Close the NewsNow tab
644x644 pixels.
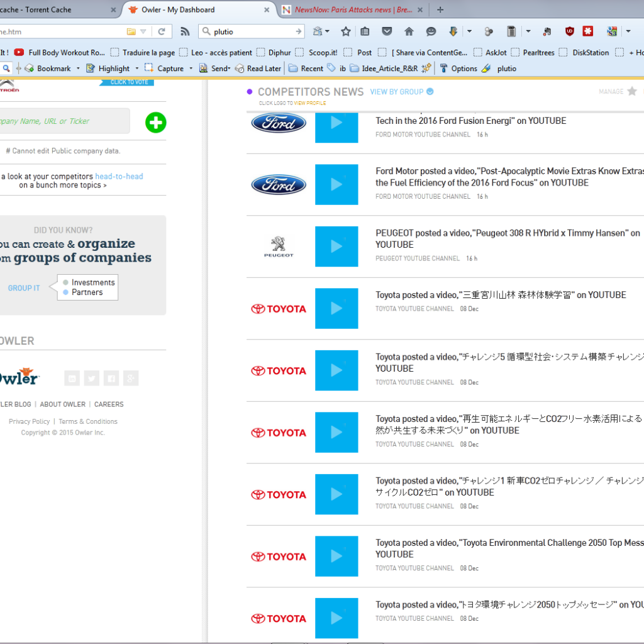419,10
